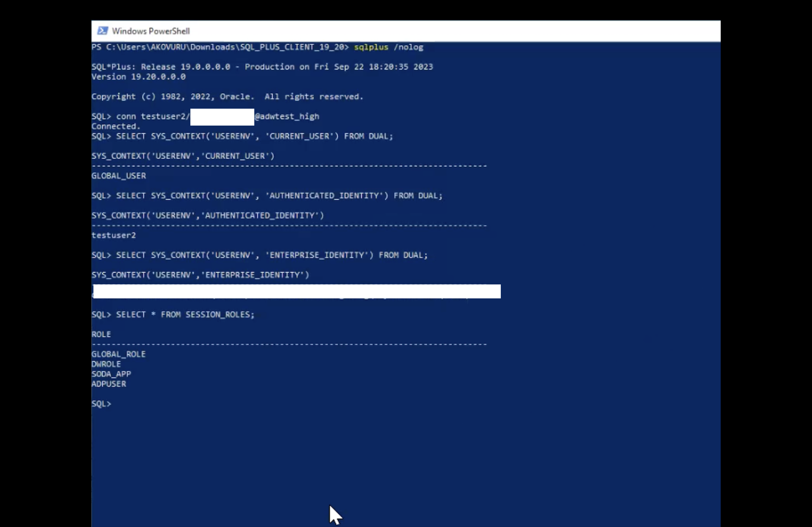Viewport: 812px width, 527px height.
Task: Select the Oracle copyright notice line
Action: coord(227,97)
